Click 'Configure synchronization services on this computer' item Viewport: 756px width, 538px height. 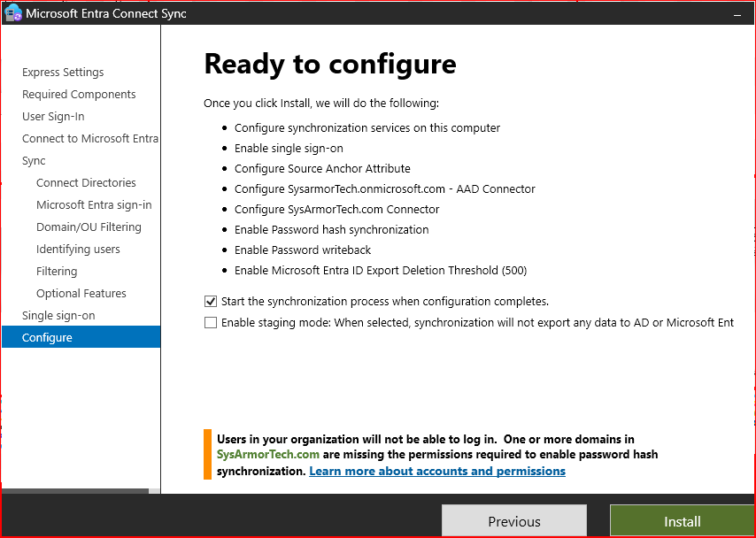coord(367,128)
